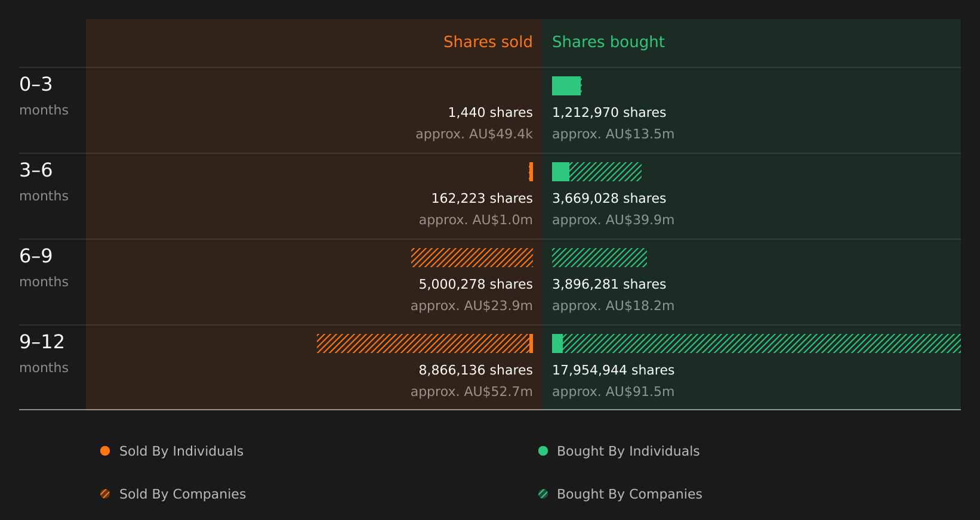The height and width of the screenshot is (520, 980).
Task: Select the 6–9 months row label
Action: 44,268
